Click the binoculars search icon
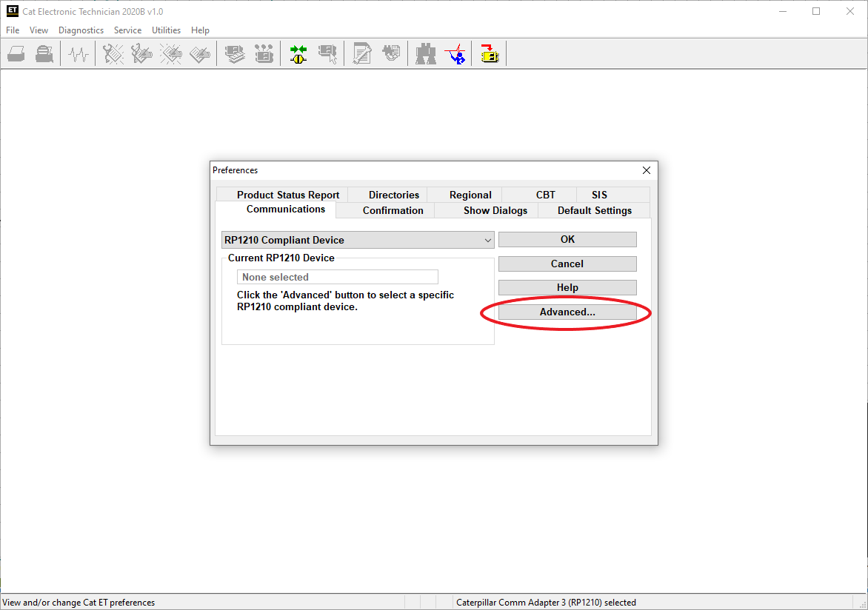 tap(426, 54)
